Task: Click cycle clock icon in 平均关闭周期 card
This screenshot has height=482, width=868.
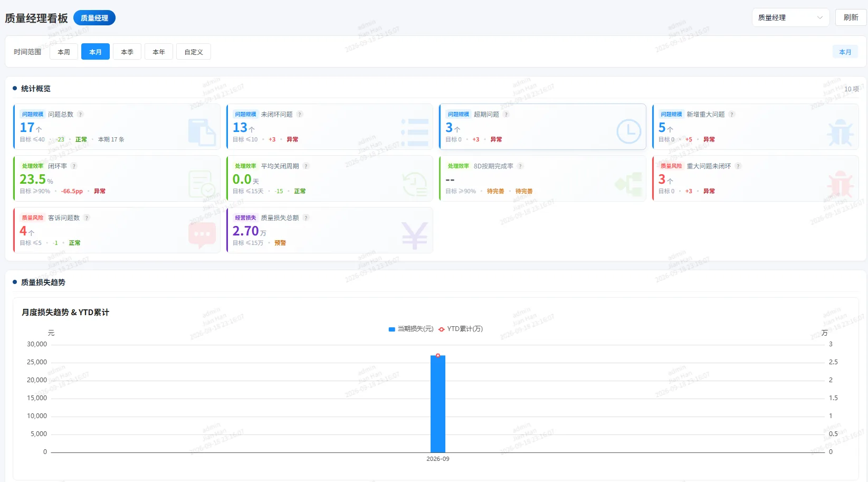Action: pyautogui.click(x=415, y=184)
